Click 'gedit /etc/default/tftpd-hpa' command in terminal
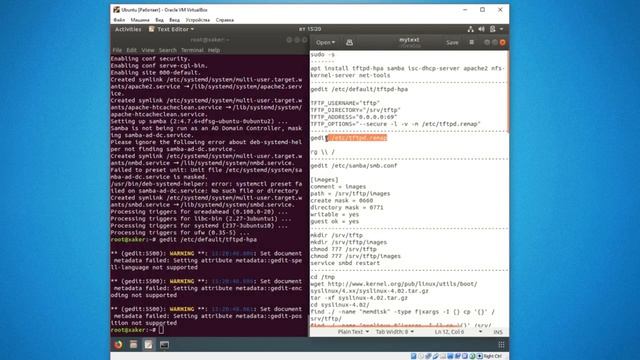Screen dimensions: 640x360 (208, 240)
